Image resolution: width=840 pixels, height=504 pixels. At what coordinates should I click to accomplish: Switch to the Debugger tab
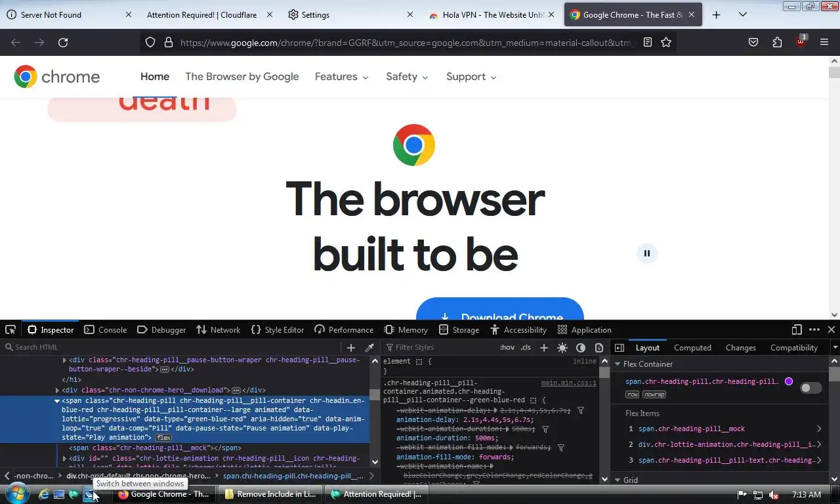(161, 330)
